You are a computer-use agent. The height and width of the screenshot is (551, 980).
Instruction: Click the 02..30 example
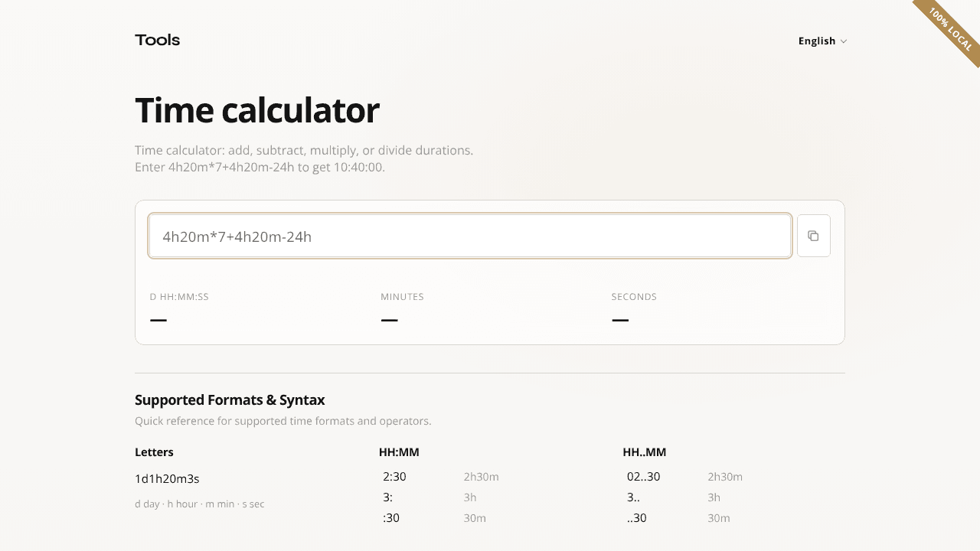[x=643, y=477]
